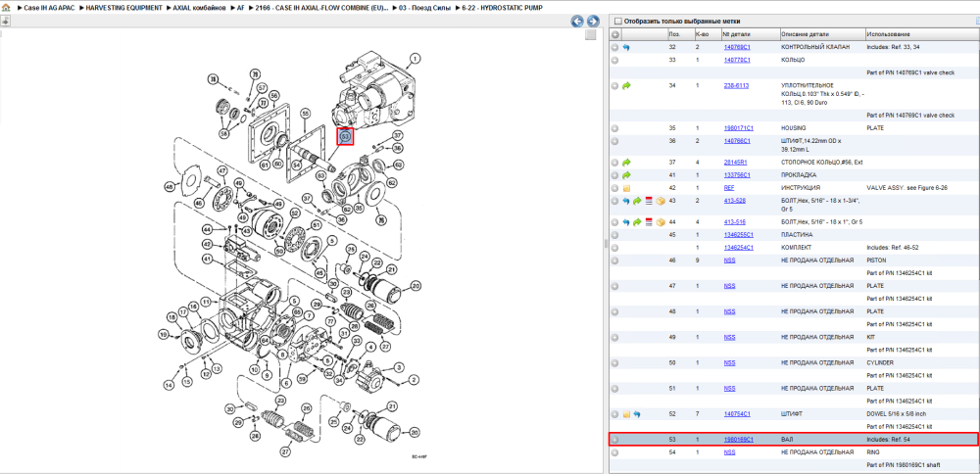980x474 pixels.
Task: Open part number link 238-6113
Action: tap(736, 85)
